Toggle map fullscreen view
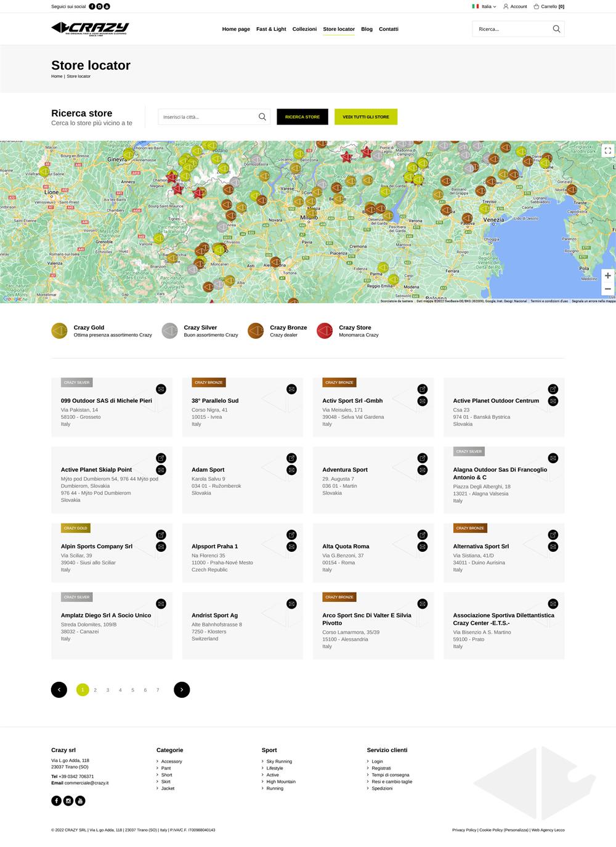616x847 pixels. (x=607, y=150)
